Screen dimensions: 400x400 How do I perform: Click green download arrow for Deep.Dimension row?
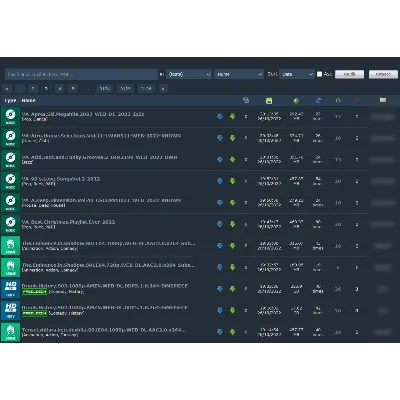coord(232,203)
